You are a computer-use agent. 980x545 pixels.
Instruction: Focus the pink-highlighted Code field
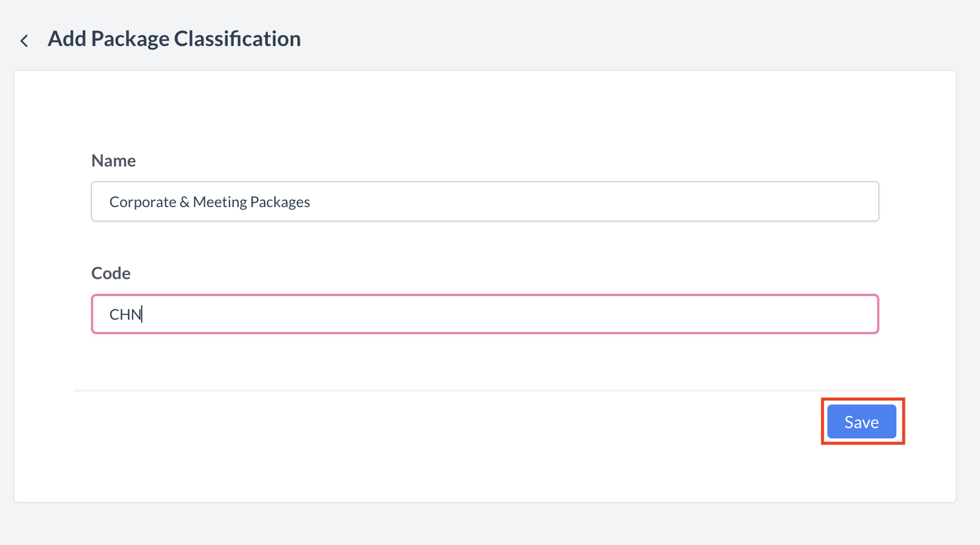pyautogui.click(x=485, y=314)
